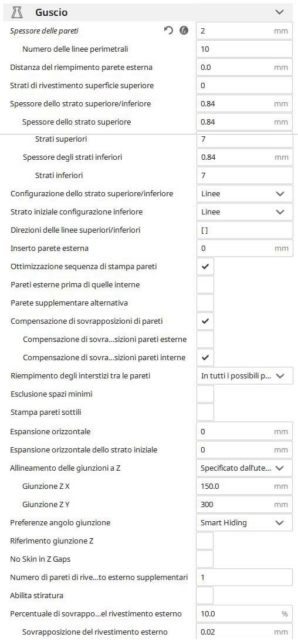Viewport: 298px width, 644px height.
Task: Enable Stampa pareti sottili checkbox
Action: [205, 412]
